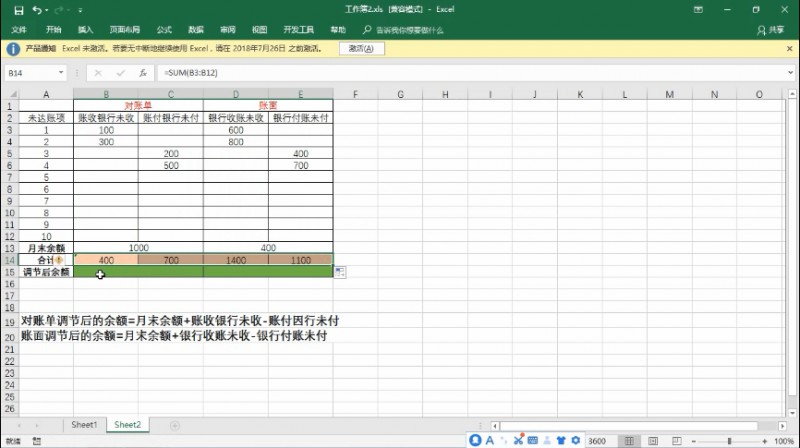The width and height of the screenshot is (800, 448).
Task: Click the Name Box showing B14
Action: pyautogui.click(x=31, y=73)
